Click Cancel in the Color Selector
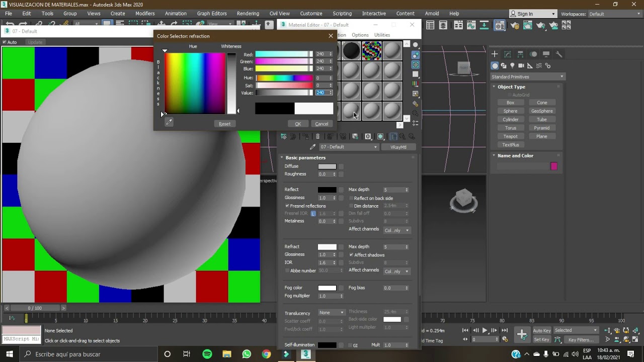 tap(321, 124)
